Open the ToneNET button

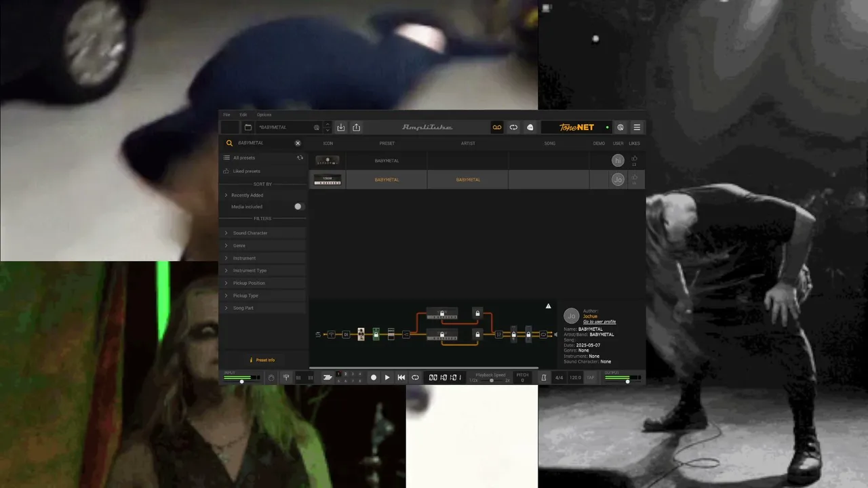(576, 127)
